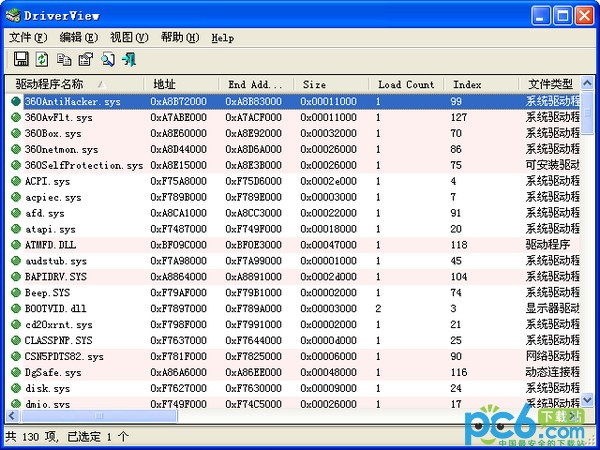This screenshot has height=450, width=600.
Task: Sort by 驱动程序名称 column header
Action: pyautogui.click(x=75, y=84)
